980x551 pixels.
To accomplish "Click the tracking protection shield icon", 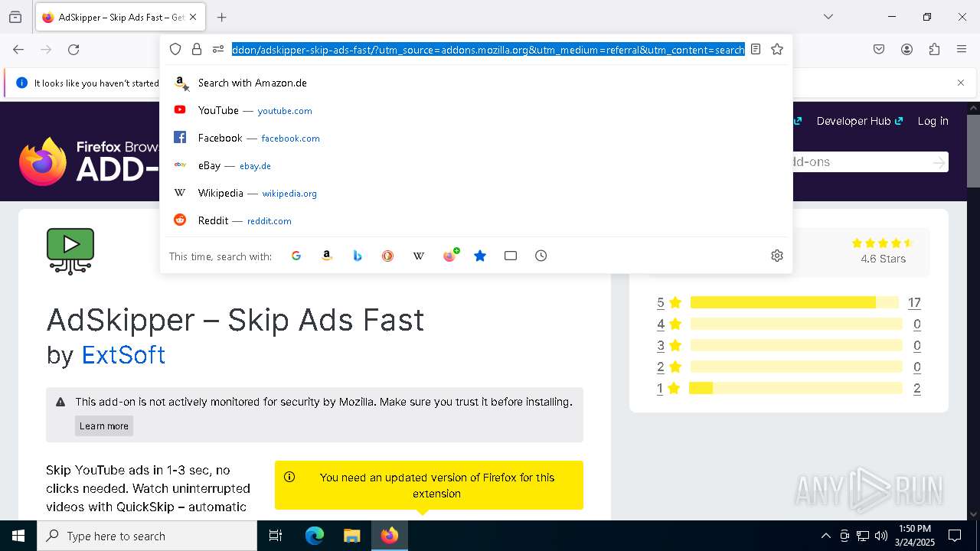I will tap(175, 49).
